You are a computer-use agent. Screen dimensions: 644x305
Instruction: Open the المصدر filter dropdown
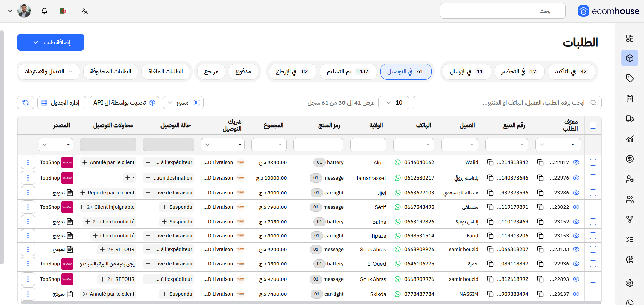click(x=56, y=145)
